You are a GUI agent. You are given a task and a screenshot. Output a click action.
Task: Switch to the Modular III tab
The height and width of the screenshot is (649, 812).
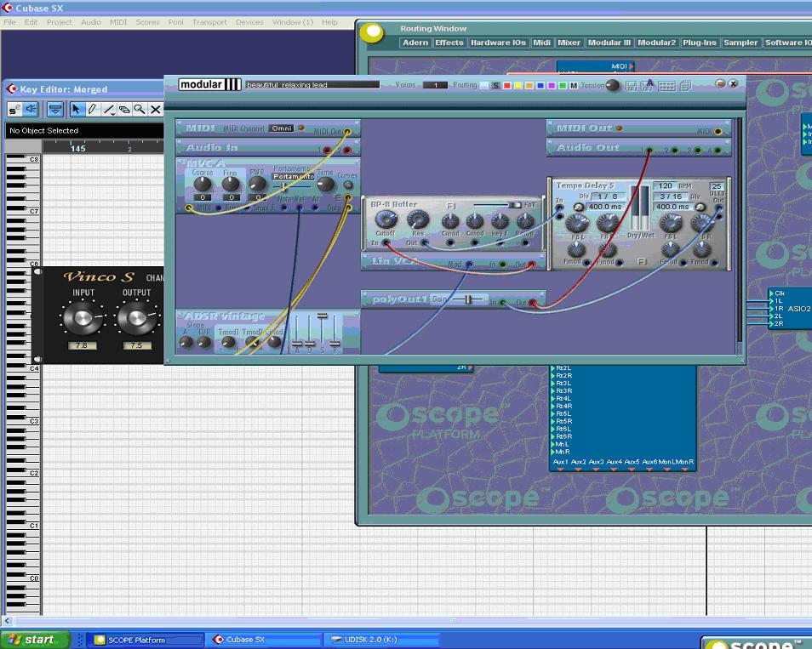tap(609, 43)
